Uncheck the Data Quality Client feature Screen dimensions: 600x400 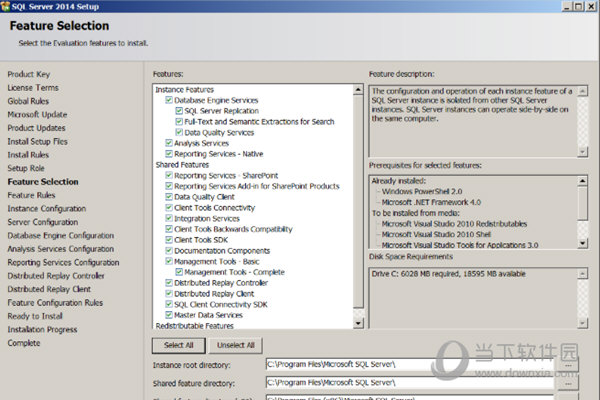[169, 197]
